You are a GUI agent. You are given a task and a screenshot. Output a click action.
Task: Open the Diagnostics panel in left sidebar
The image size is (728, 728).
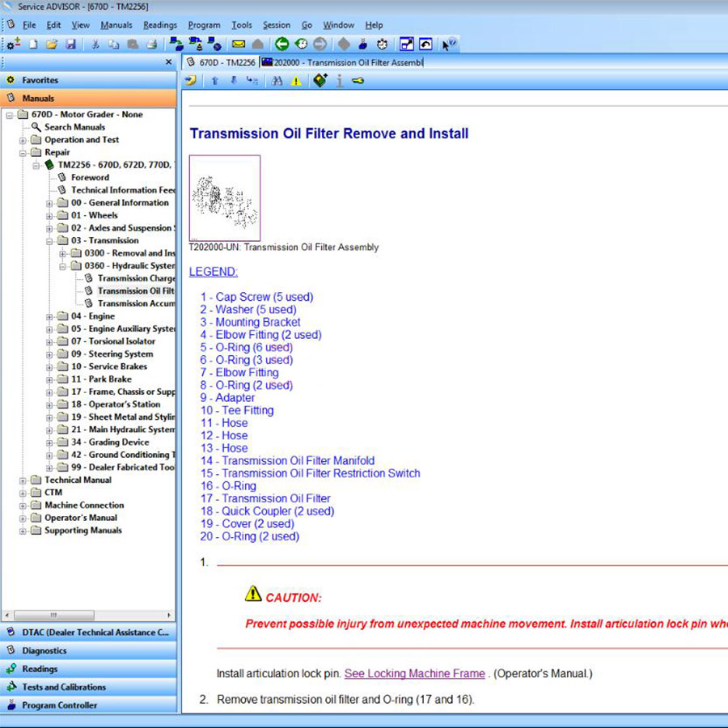(49, 650)
